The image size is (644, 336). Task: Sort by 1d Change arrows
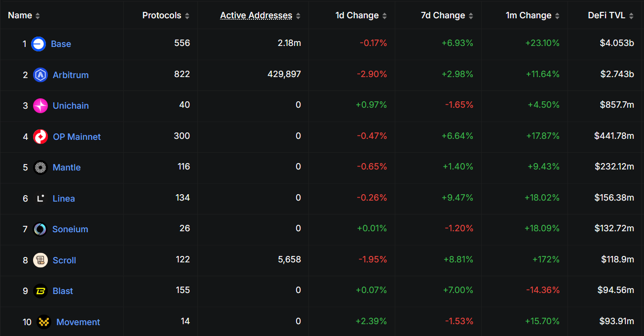pyautogui.click(x=384, y=16)
